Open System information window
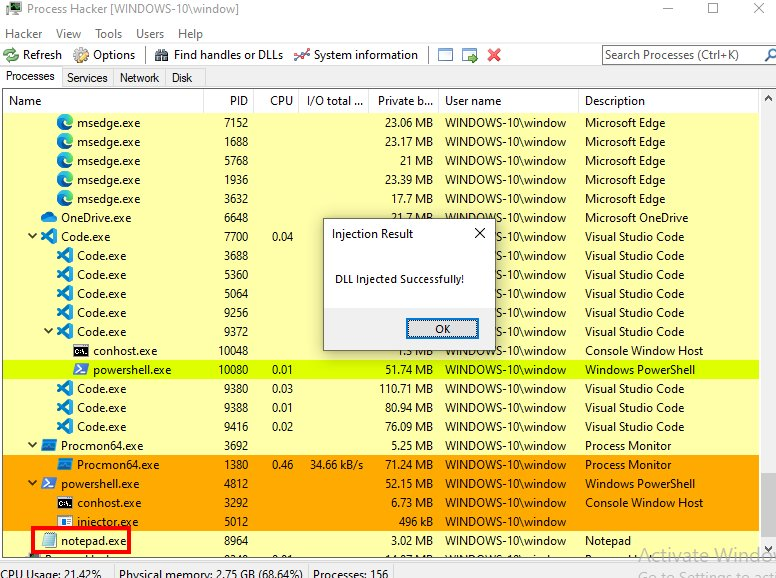The height and width of the screenshot is (578, 776). click(x=356, y=55)
